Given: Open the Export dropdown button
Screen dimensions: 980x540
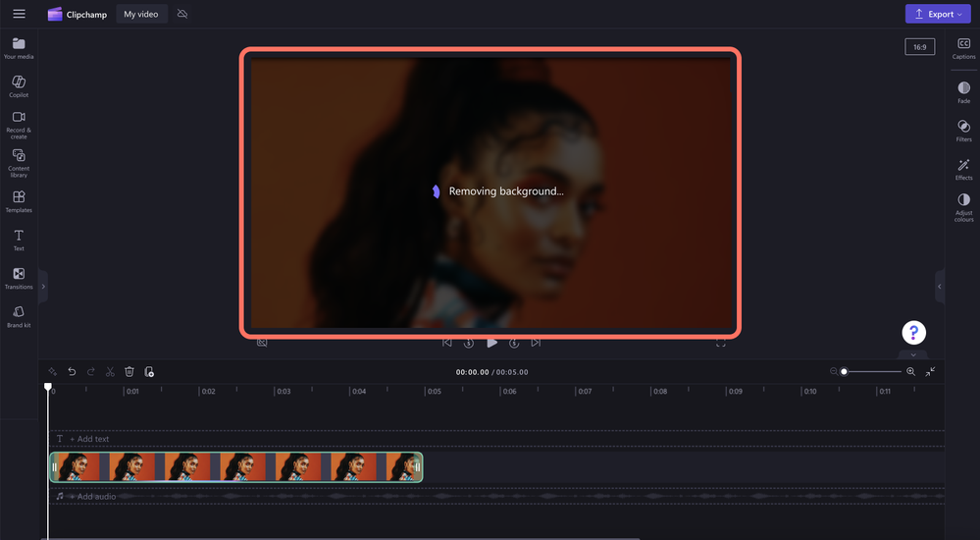Looking at the screenshot, I should click(x=938, y=14).
